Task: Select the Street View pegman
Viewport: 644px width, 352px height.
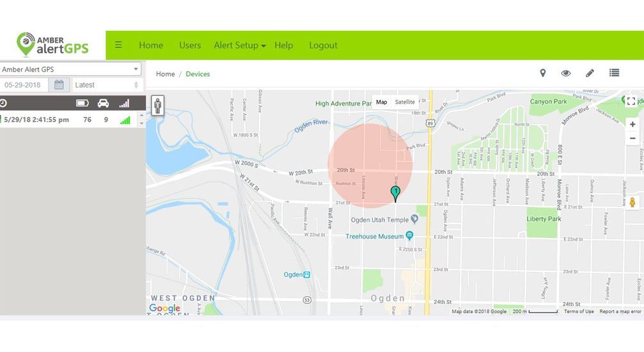Action: (632, 202)
